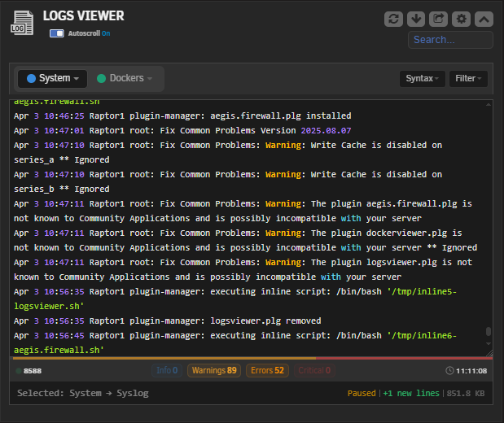504x423 pixels.
Task: Click the Search input field
Action: [x=450, y=40]
